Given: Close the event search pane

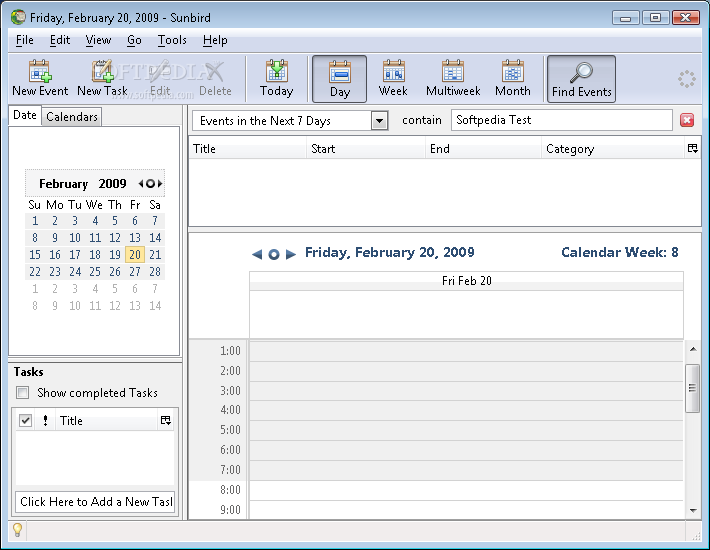Looking at the screenshot, I should pos(687,120).
